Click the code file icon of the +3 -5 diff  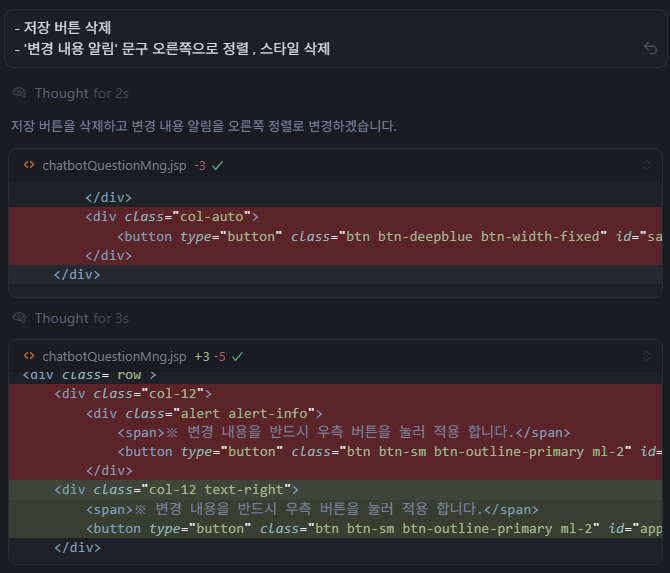pos(29,356)
